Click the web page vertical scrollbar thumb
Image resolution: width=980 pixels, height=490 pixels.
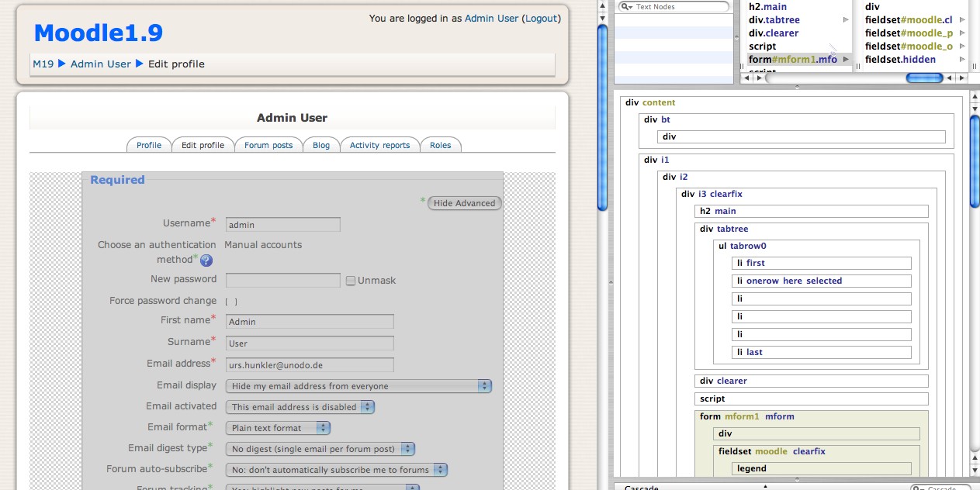pos(603,116)
